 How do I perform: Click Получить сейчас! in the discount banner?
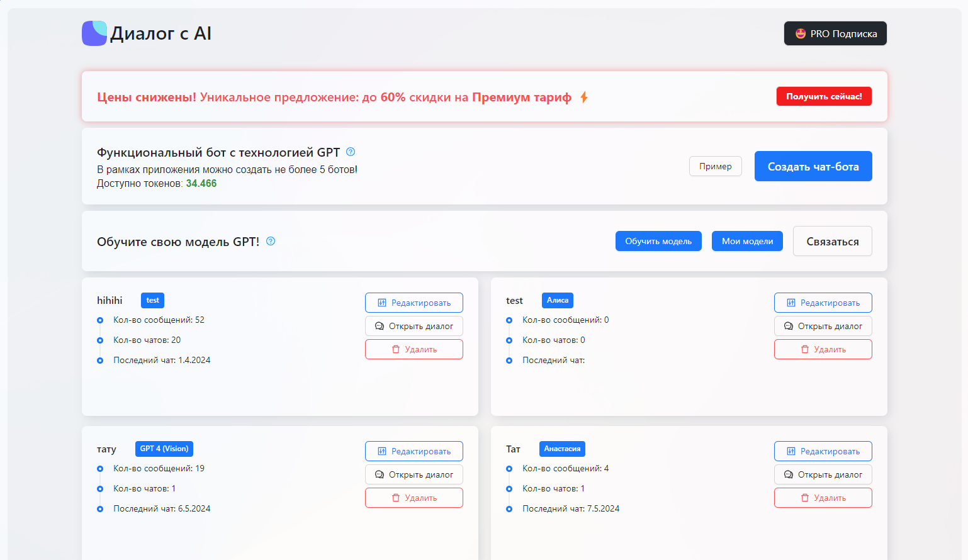pyautogui.click(x=824, y=96)
